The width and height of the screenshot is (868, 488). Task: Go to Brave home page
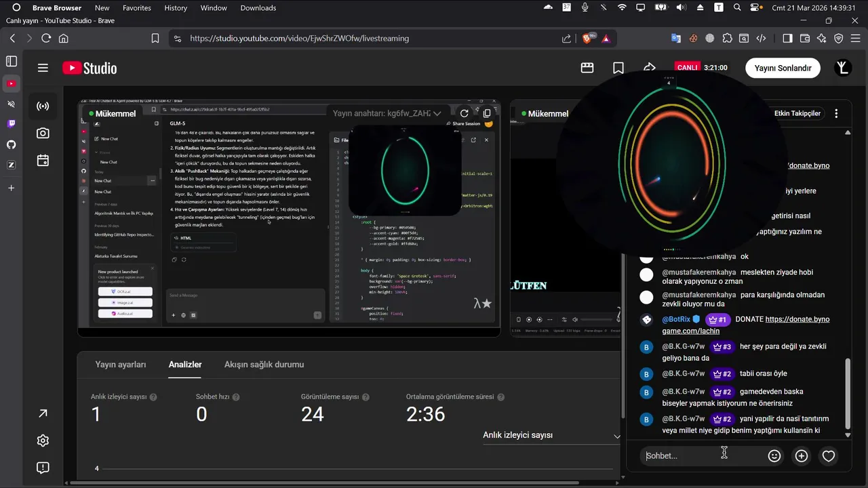[x=64, y=39]
